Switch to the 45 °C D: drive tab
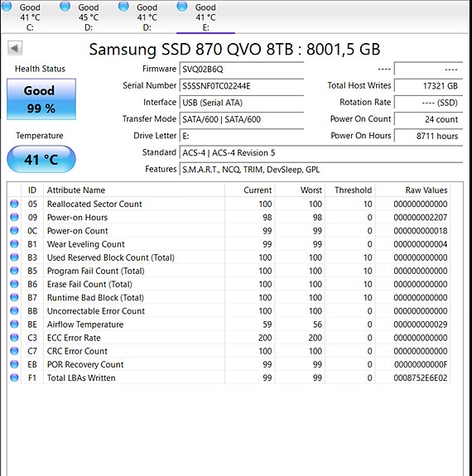The width and height of the screenshot is (472, 476). [x=79, y=17]
